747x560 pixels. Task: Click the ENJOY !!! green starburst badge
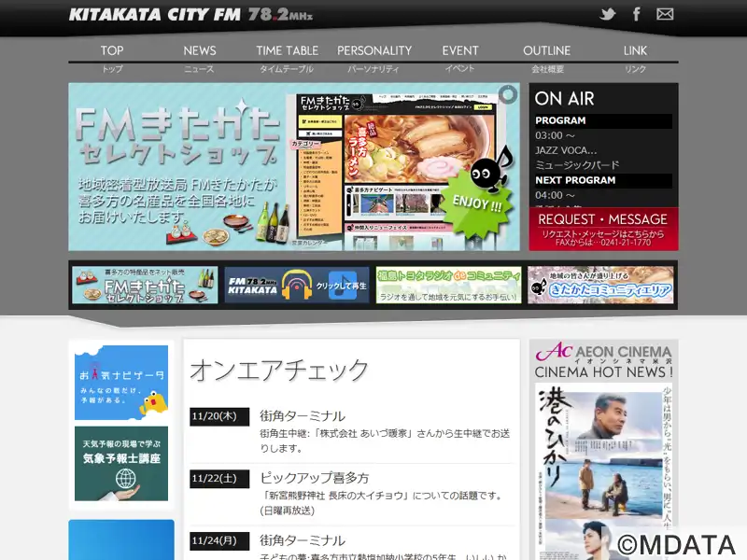point(476,203)
